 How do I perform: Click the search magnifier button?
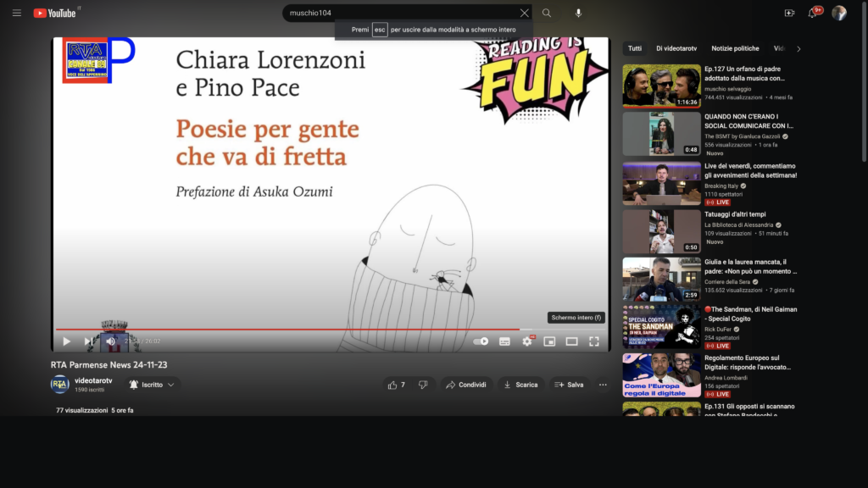point(547,13)
